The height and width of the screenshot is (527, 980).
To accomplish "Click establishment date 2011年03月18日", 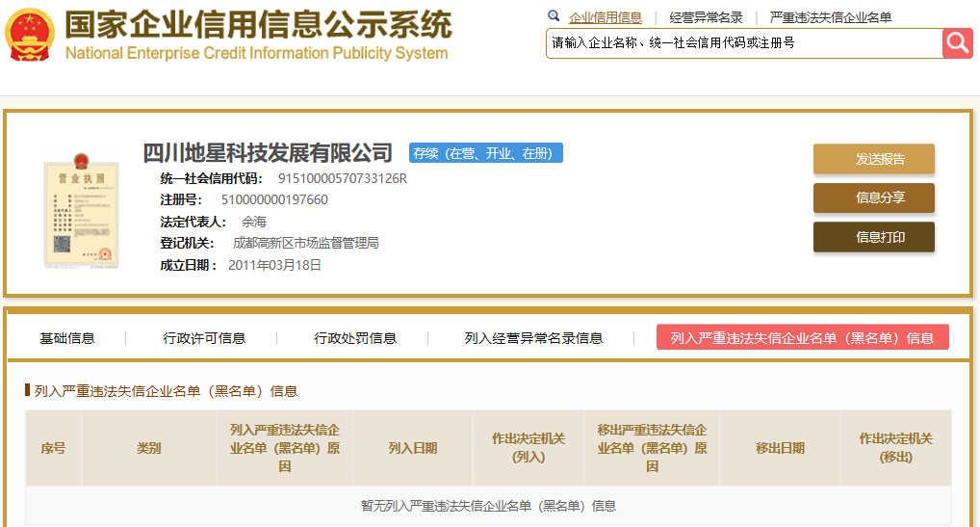I will pyautogui.click(x=274, y=265).
